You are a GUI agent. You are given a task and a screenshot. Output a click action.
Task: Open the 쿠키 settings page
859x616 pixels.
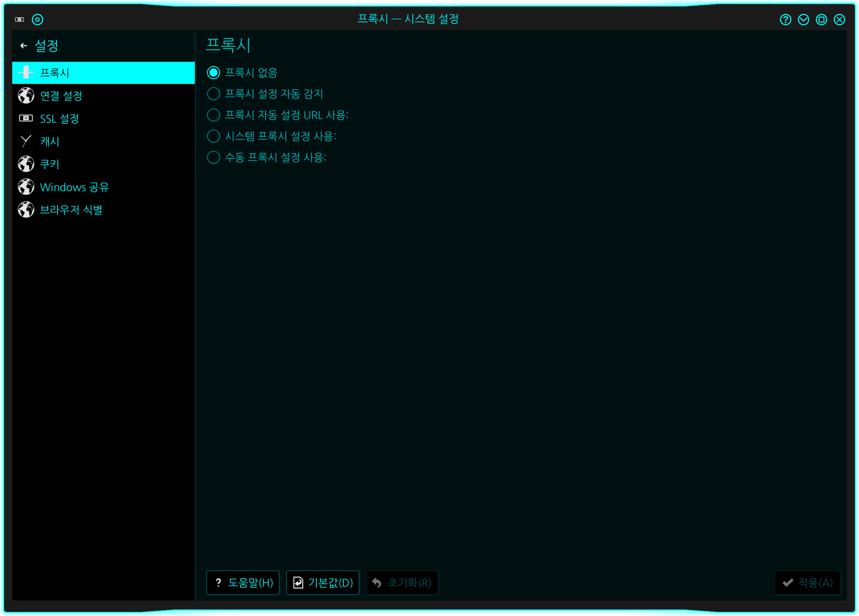coord(50,164)
